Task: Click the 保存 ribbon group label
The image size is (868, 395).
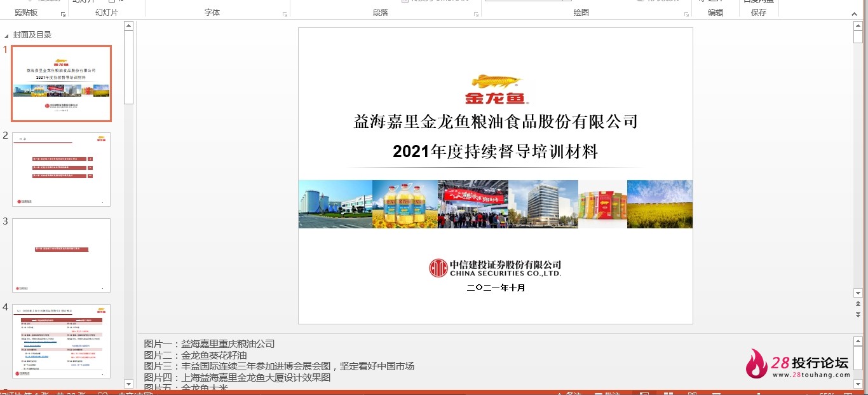Action: 758,13
